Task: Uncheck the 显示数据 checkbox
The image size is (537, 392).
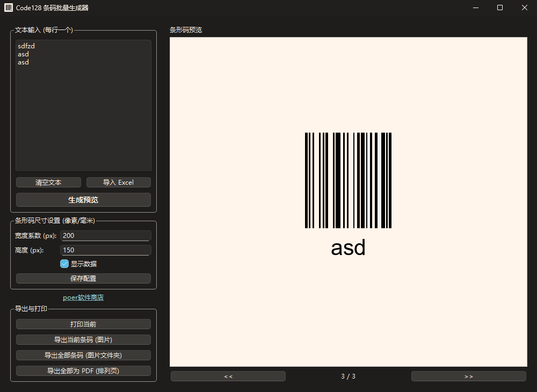Action: [64, 264]
